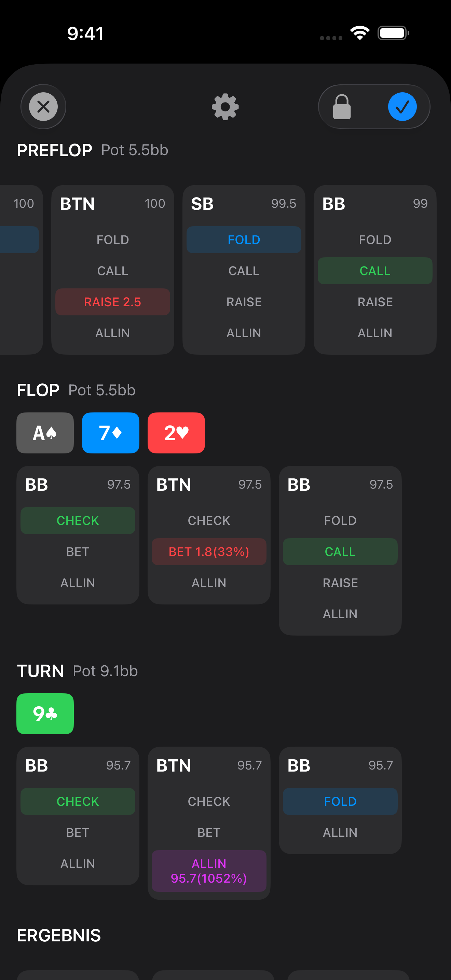Open settings via the gear icon
The width and height of the screenshot is (451, 980).
pos(225,107)
